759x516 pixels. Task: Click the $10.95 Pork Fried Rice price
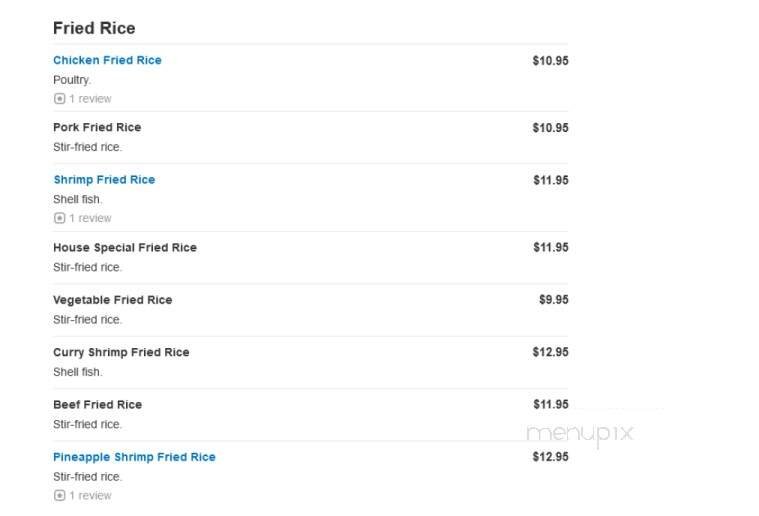click(x=550, y=128)
